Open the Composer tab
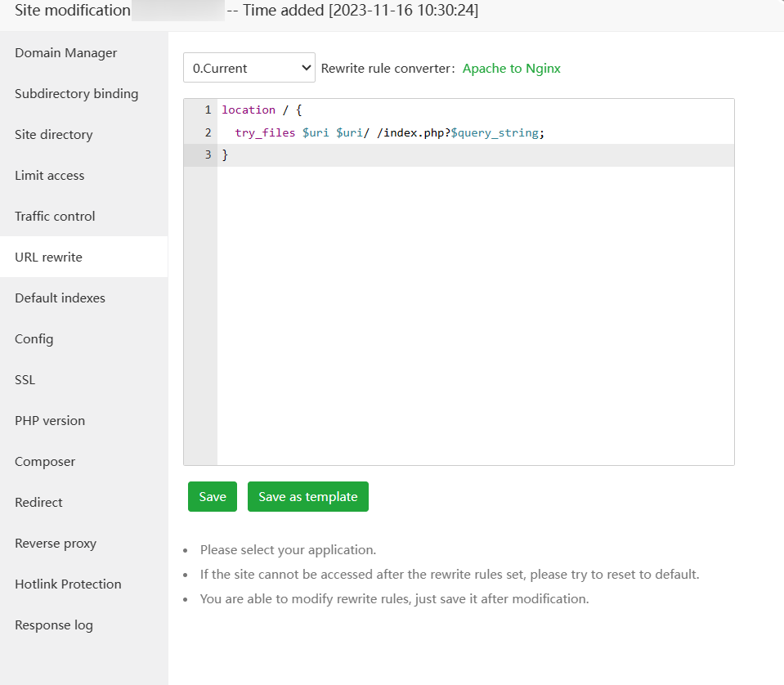The height and width of the screenshot is (685, 784). [45, 462]
